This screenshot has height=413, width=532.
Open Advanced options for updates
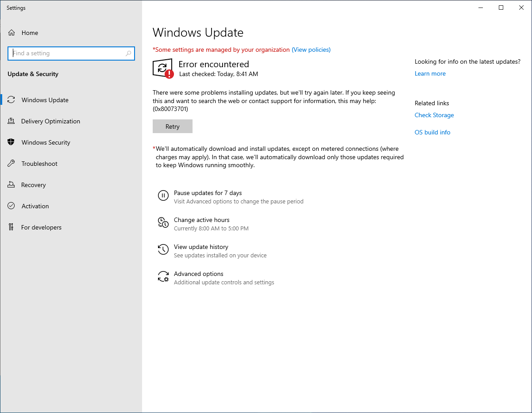pos(198,274)
